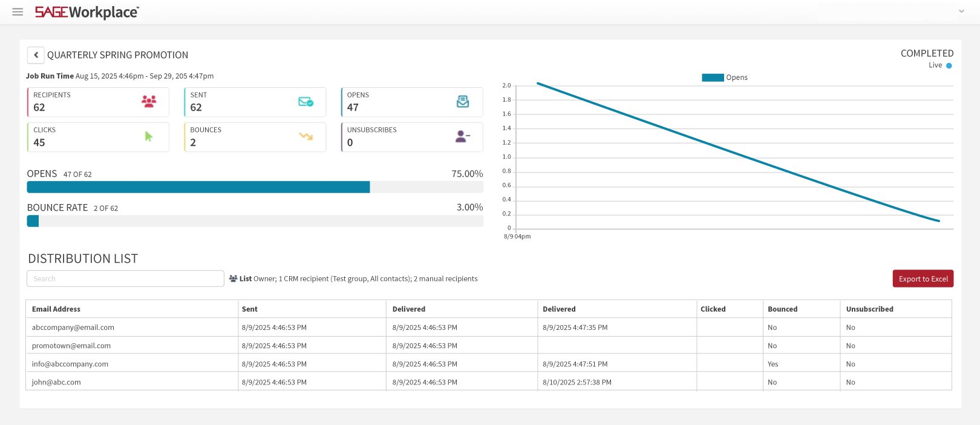The height and width of the screenshot is (425, 980).
Task: Select the abccompany@email.com row
Action: pos(73,328)
